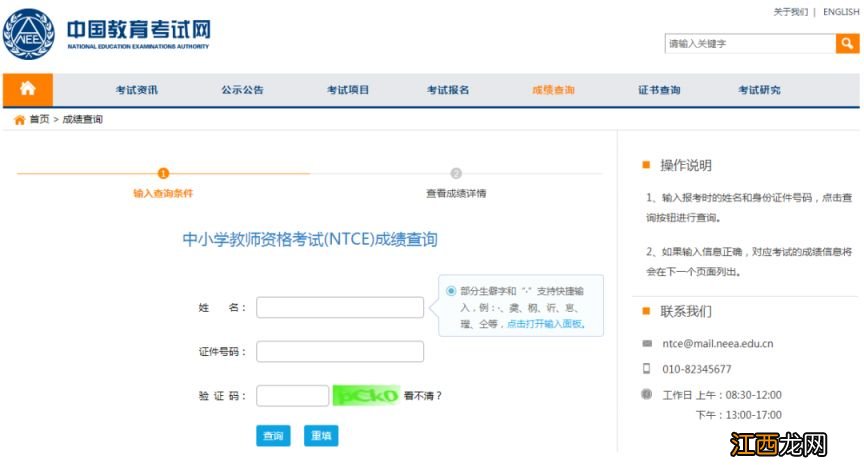
Task: Click ntce@mail.neea.edu.cn email text
Action: [717, 343]
